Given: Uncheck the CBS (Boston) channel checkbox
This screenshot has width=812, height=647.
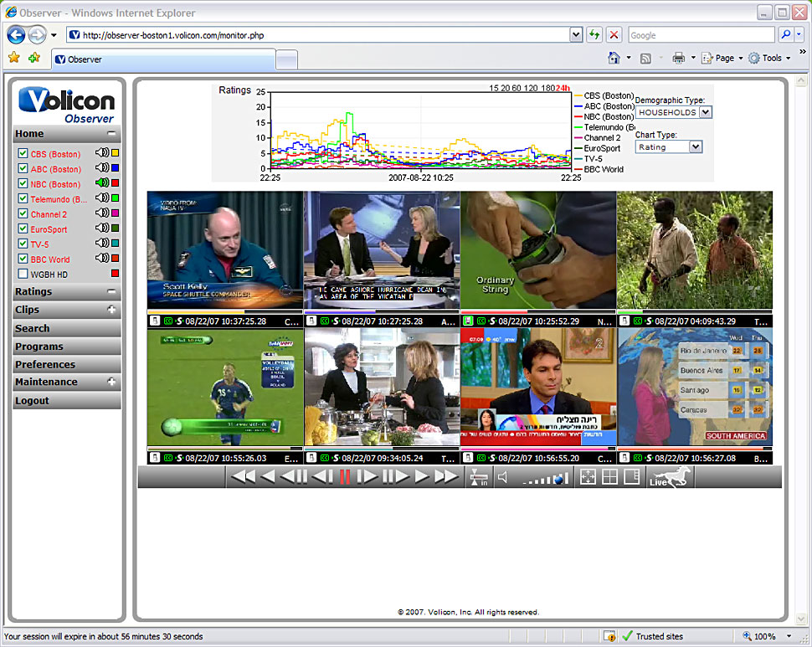Looking at the screenshot, I should coord(23,154).
